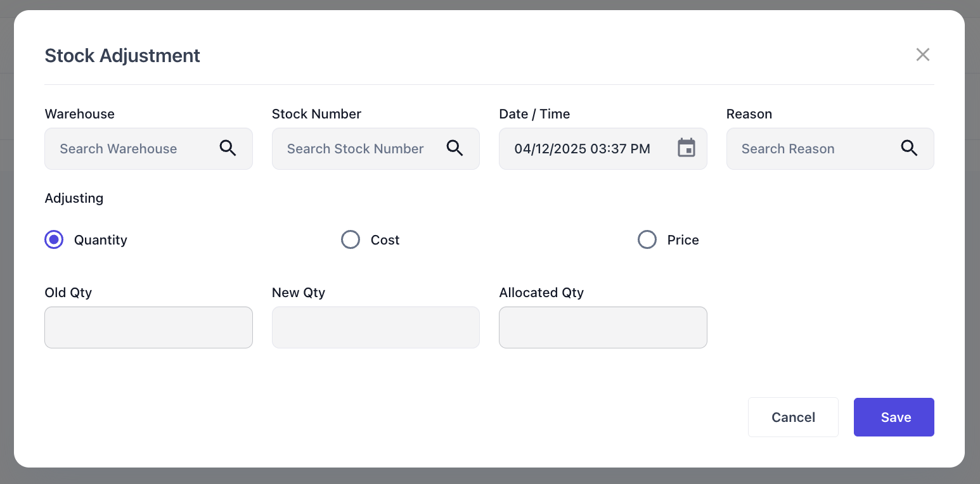Viewport: 980px width, 484px height.
Task: Click the New Qty field label
Action: click(299, 293)
